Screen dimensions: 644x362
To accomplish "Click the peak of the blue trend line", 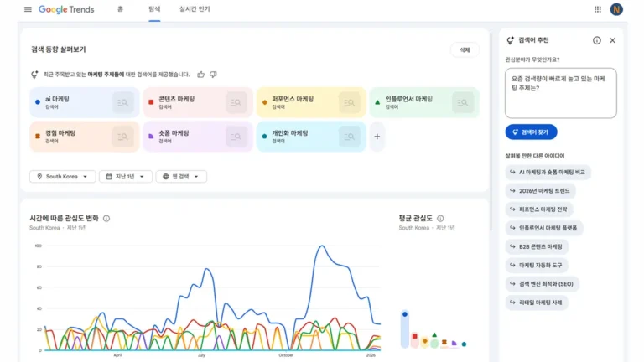I will pyautogui.click(x=322, y=246).
